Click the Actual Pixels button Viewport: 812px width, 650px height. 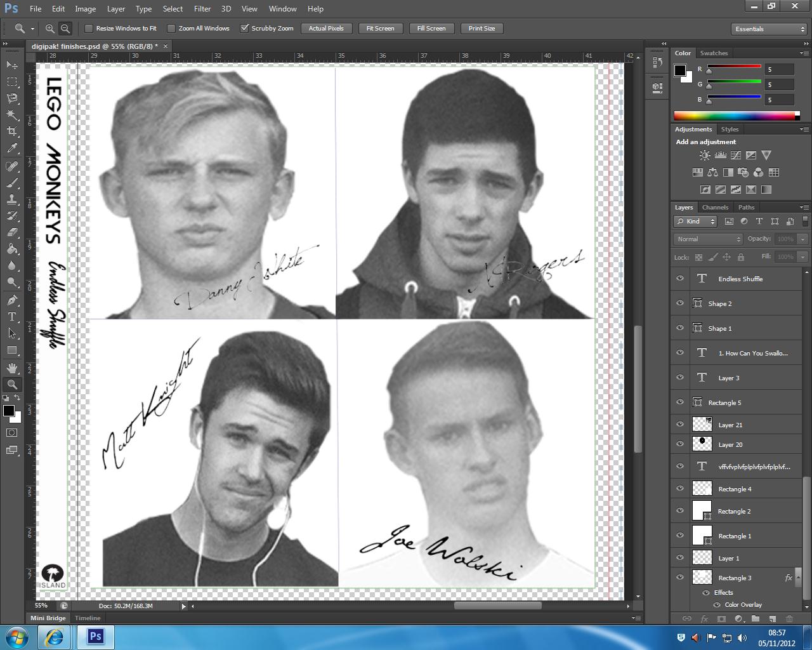(x=326, y=29)
